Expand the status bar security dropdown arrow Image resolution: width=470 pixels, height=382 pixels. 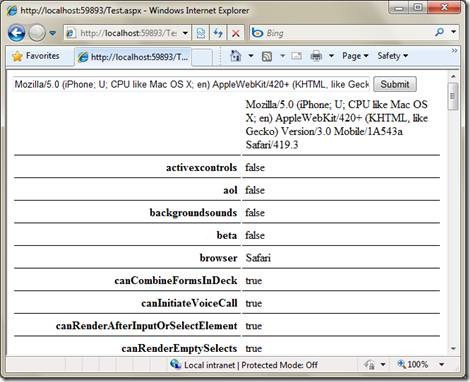pyautogui.click(x=383, y=365)
